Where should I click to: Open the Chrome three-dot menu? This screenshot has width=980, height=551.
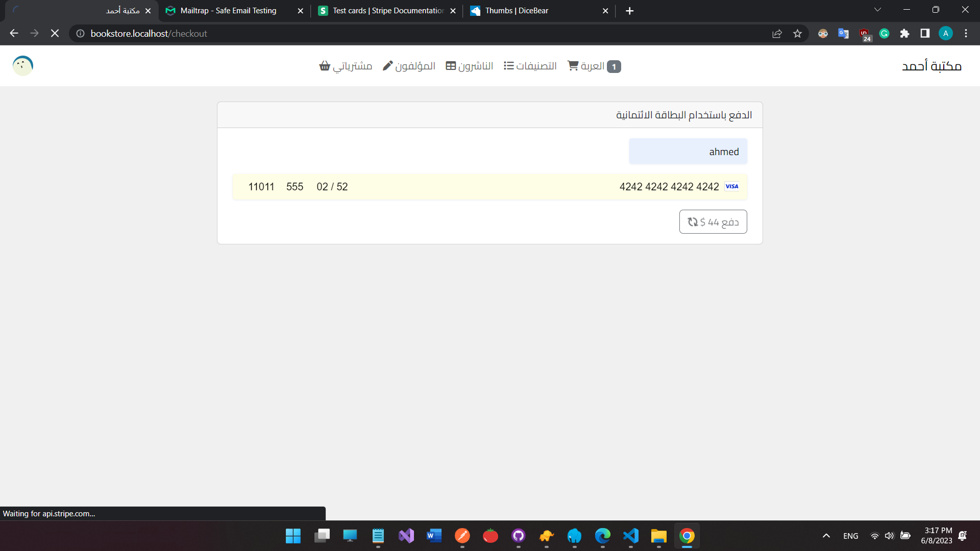pos(966,33)
